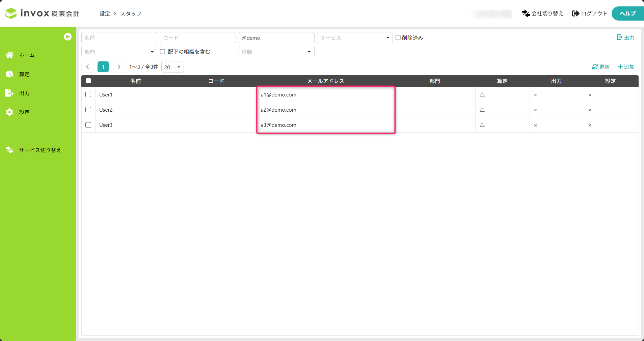Click the コード search field
Viewport: 644px width, 341px height.
pyautogui.click(x=198, y=38)
